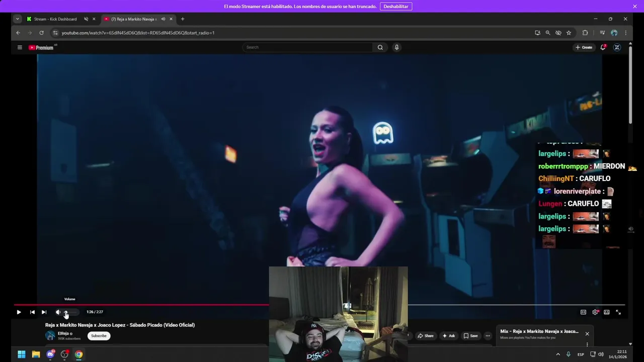Open the zoom magnifier in the address bar
The width and height of the screenshot is (644, 362).
(x=548, y=33)
